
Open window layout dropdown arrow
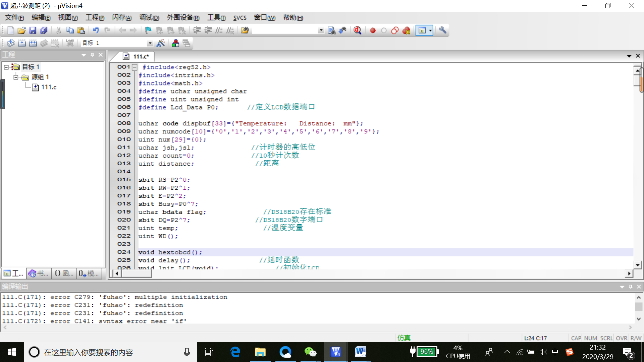point(430,31)
